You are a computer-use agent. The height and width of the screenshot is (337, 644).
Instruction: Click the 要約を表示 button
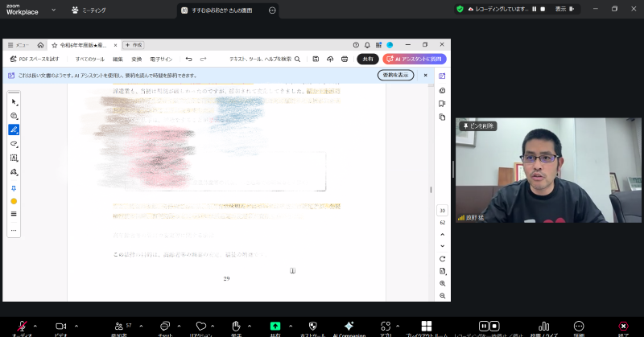tap(395, 75)
